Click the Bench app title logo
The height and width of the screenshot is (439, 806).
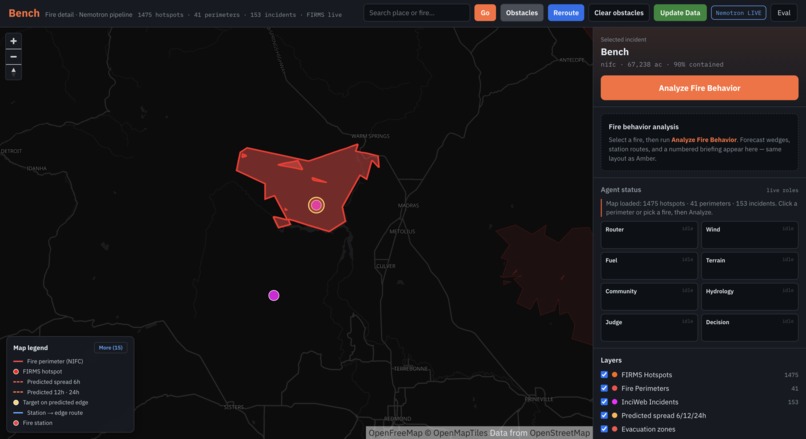pos(24,13)
